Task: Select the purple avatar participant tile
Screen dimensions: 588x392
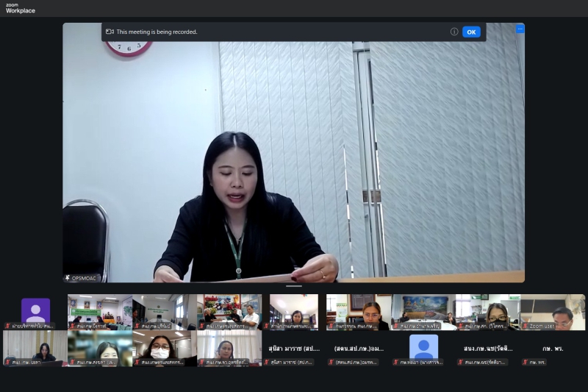Action: click(x=35, y=310)
